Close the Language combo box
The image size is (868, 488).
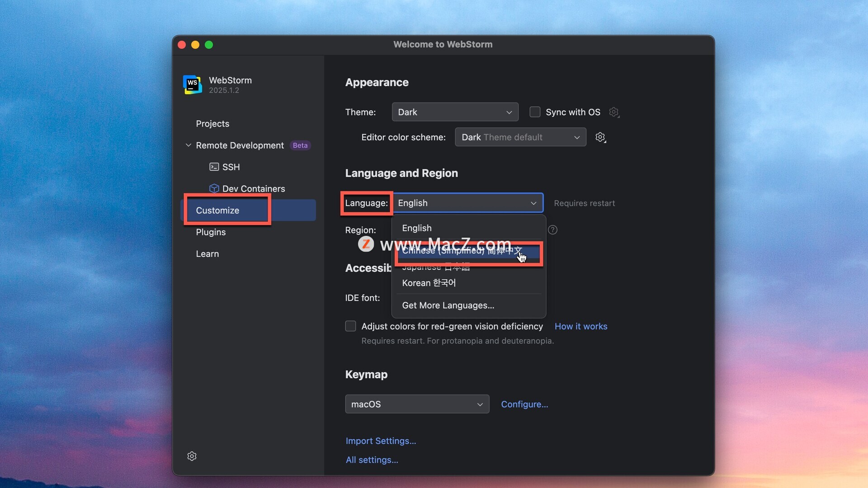tap(468, 203)
